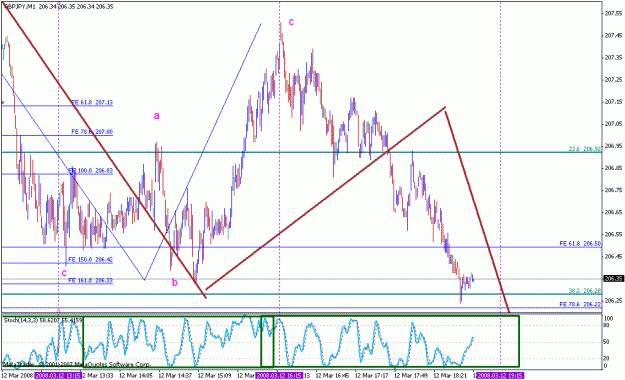Click the 0 level on Stochastic scale
Image resolution: width=625 pixels, height=380 pixels.
(605, 366)
